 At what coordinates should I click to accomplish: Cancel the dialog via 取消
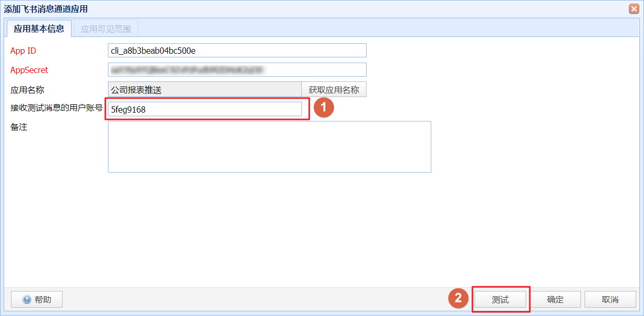(x=610, y=299)
